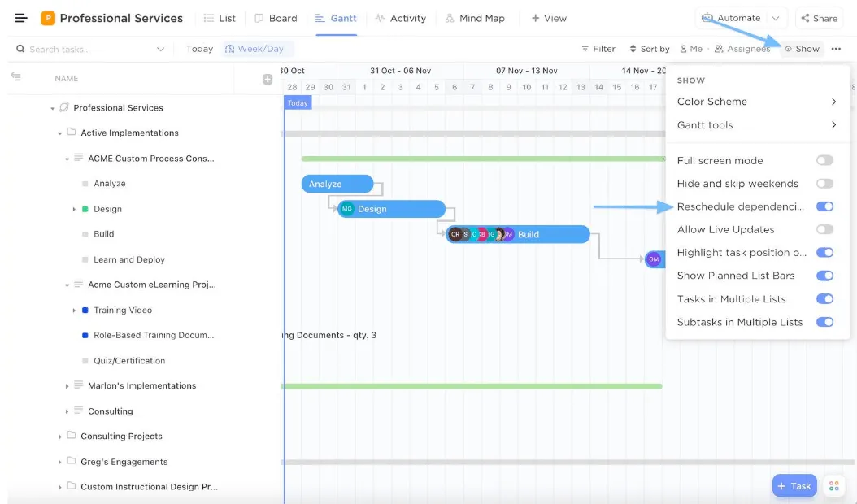Click the Active Implementations folder icon
This screenshot has height=504, width=857.
coord(71,133)
